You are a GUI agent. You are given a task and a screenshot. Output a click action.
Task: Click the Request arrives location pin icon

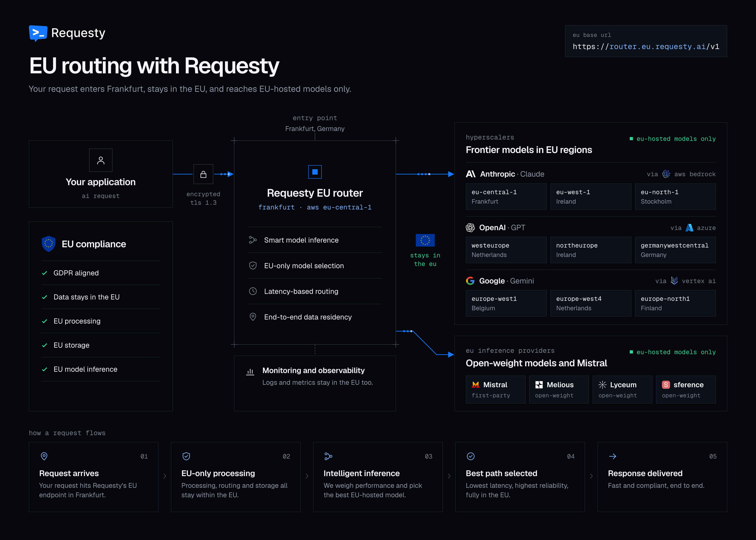[x=44, y=456]
